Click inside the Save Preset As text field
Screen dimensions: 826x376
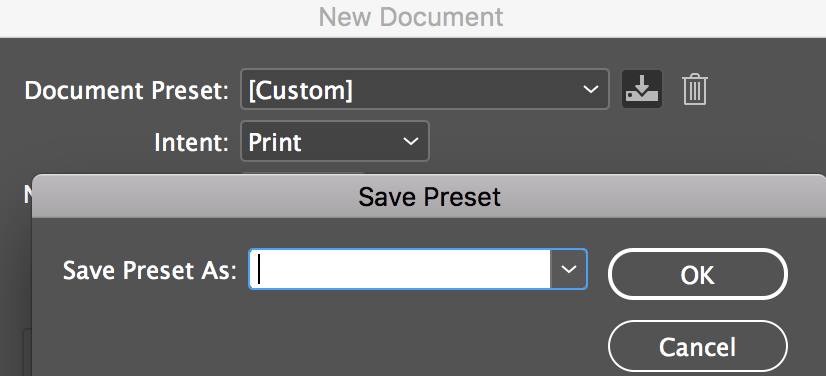pos(400,269)
